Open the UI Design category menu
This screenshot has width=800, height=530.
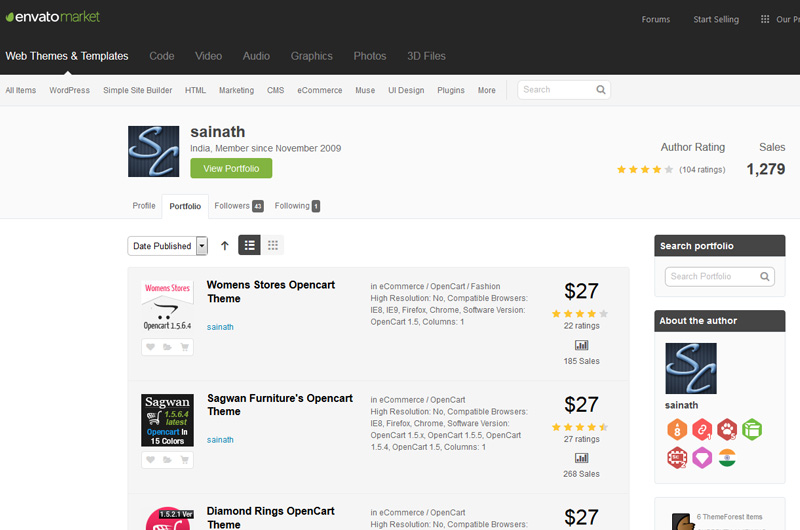click(x=406, y=90)
